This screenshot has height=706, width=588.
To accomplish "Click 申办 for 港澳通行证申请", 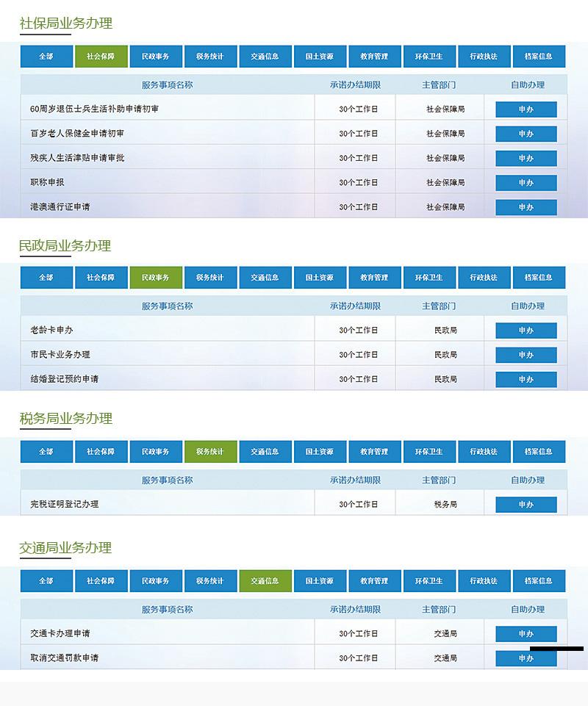I will pyautogui.click(x=526, y=206).
